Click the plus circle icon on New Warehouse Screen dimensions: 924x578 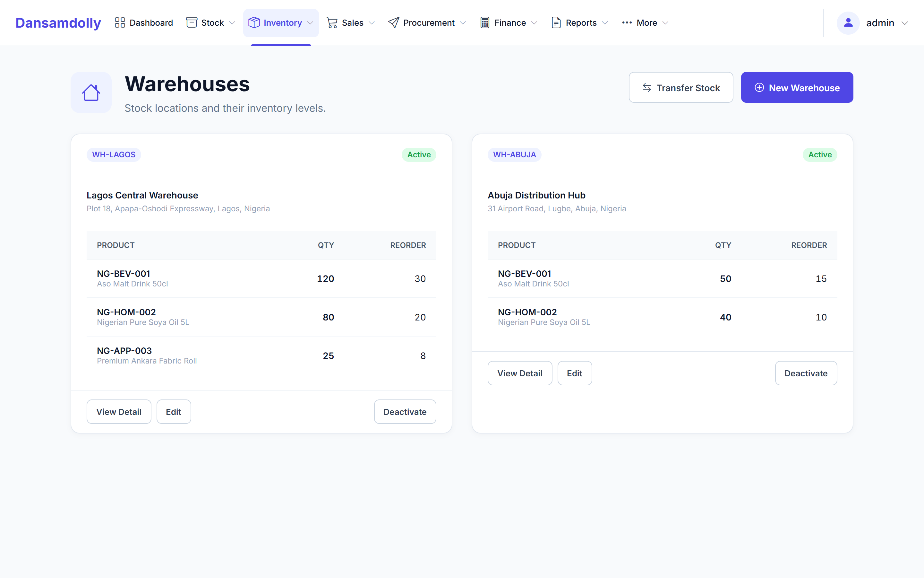[x=759, y=88]
